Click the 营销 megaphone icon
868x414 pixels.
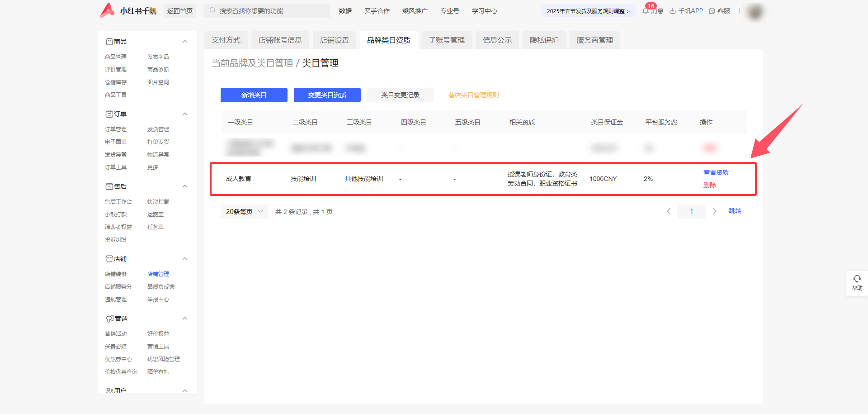[110, 319]
